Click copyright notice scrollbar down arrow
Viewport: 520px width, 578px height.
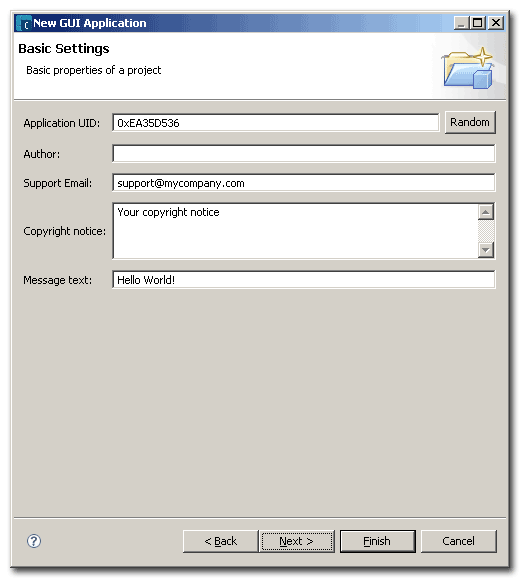click(486, 250)
